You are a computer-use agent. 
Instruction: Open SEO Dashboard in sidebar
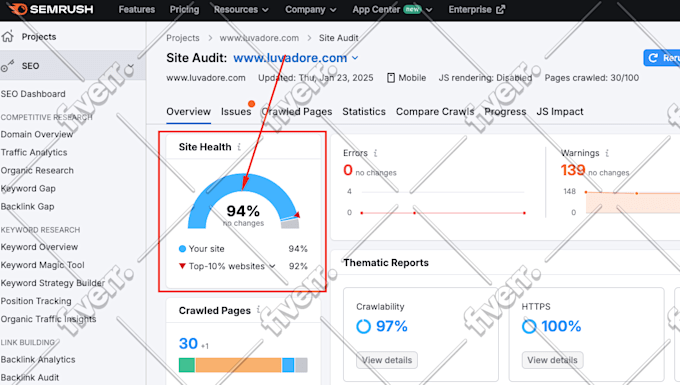click(33, 94)
